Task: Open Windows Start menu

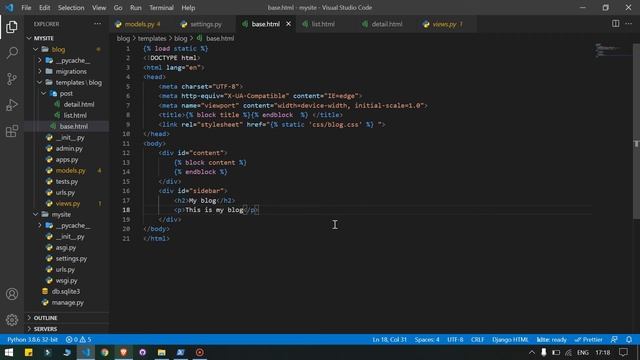Action: 9,352
